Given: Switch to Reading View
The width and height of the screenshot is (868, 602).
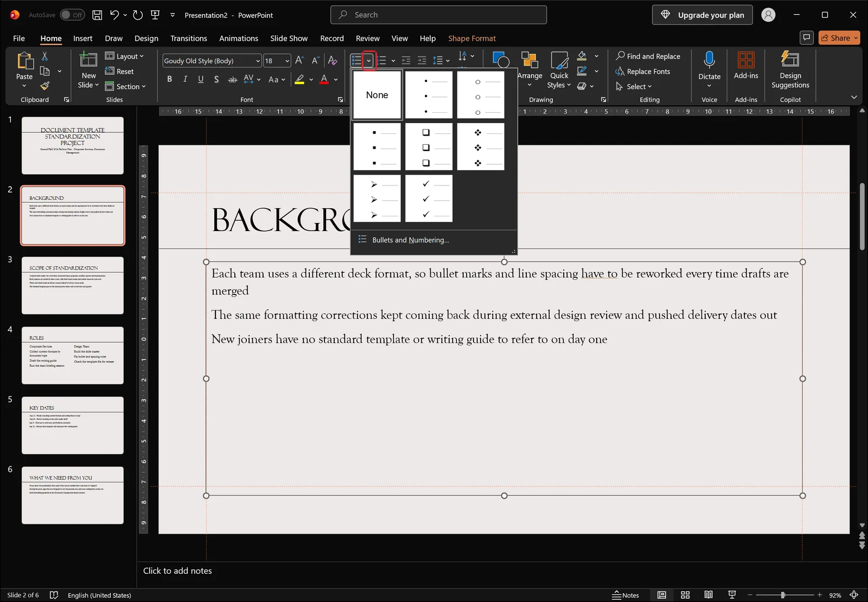Looking at the screenshot, I should (709, 595).
